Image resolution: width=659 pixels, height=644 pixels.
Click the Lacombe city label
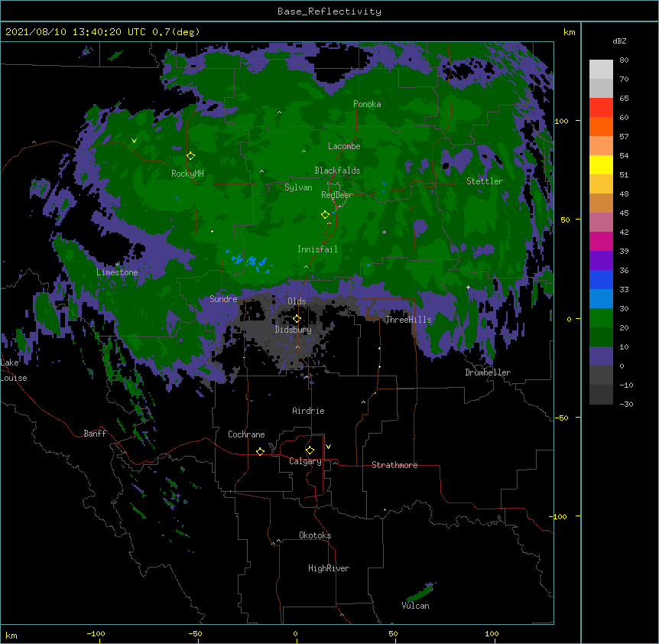click(x=344, y=146)
